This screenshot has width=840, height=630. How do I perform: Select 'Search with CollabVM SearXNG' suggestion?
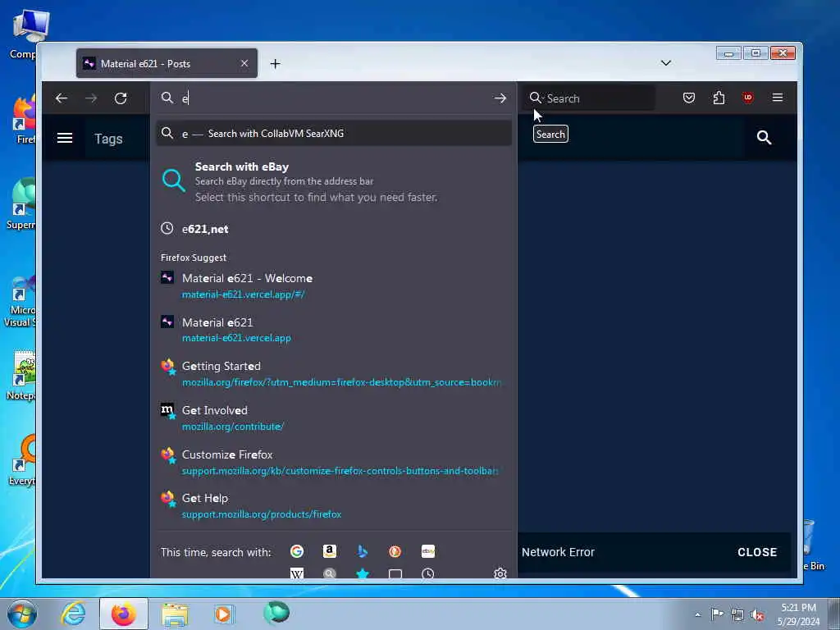coord(334,134)
